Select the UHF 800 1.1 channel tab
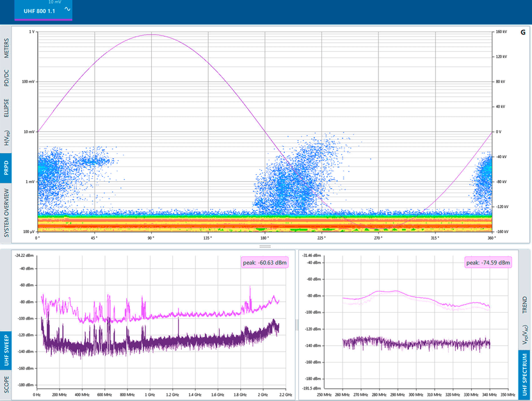The width and height of the screenshot is (532, 401). pyautogui.click(x=38, y=12)
